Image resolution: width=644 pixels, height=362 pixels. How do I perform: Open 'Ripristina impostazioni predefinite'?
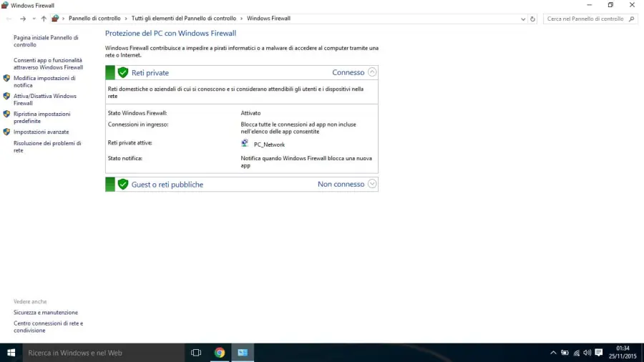[42, 117]
